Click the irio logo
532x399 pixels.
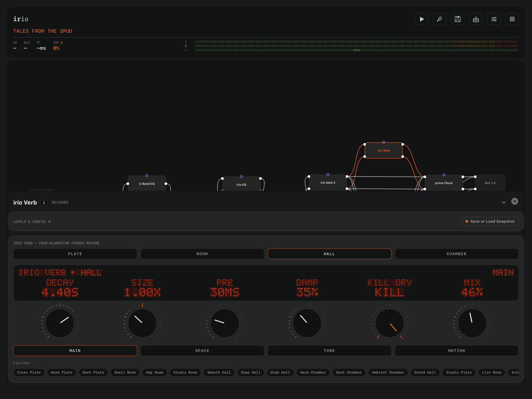coord(21,19)
